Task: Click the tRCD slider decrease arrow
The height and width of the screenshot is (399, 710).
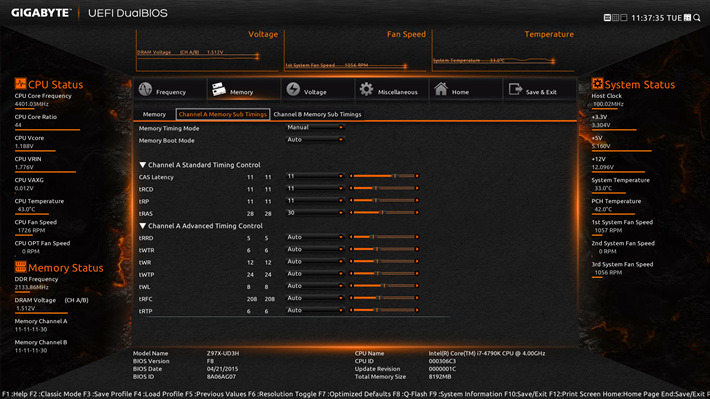Action: click(x=351, y=188)
